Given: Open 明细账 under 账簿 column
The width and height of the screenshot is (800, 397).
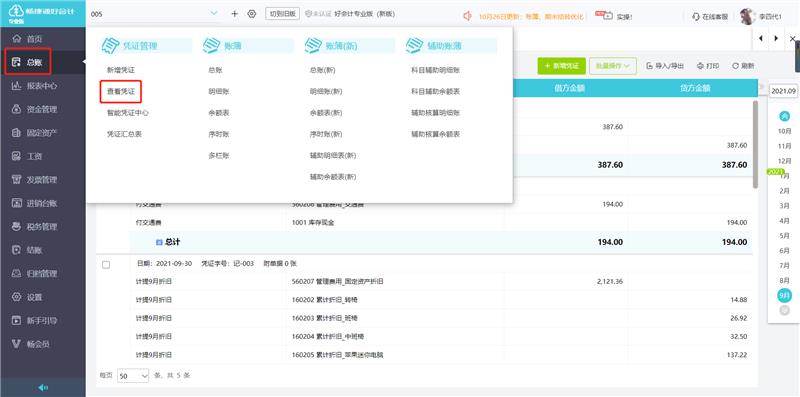Looking at the screenshot, I should pyautogui.click(x=218, y=92).
